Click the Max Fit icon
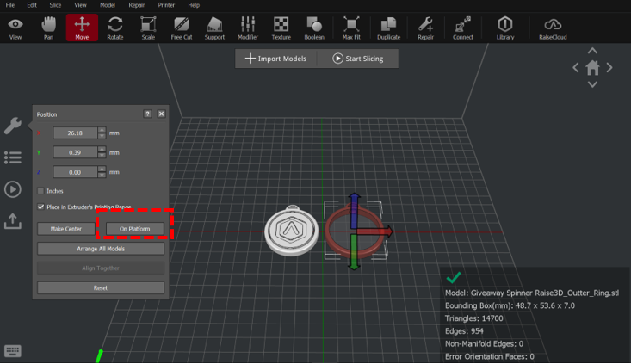Viewport: 631px width, 364px height. (351, 27)
